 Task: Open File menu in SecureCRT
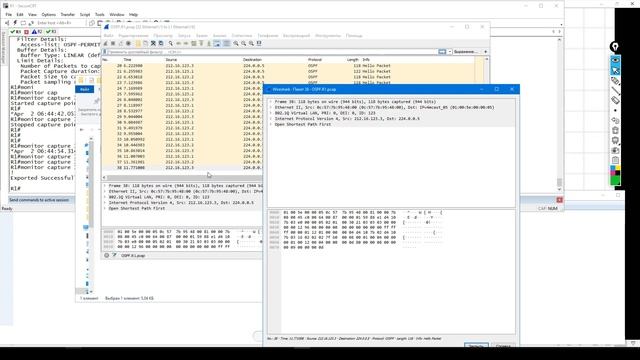coord(9,15)
